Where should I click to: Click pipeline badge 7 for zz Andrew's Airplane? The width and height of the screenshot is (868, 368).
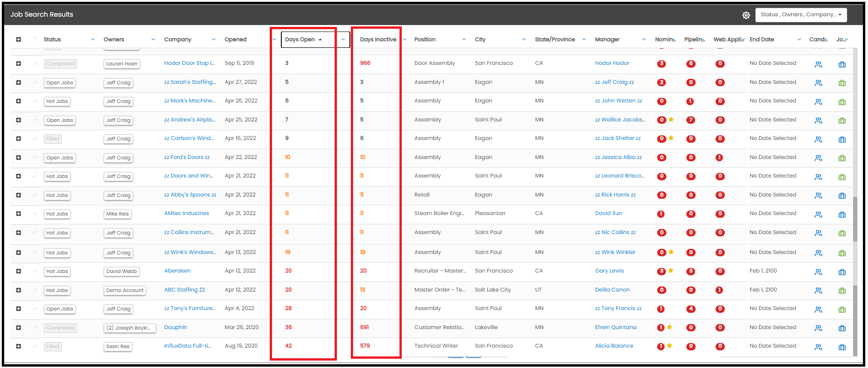[x=691, y=120]
